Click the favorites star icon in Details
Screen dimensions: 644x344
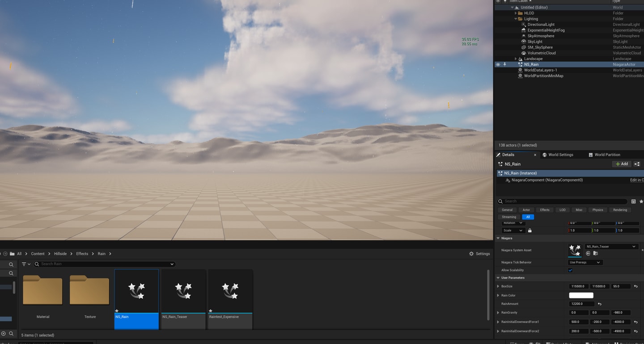click(641, 201)
